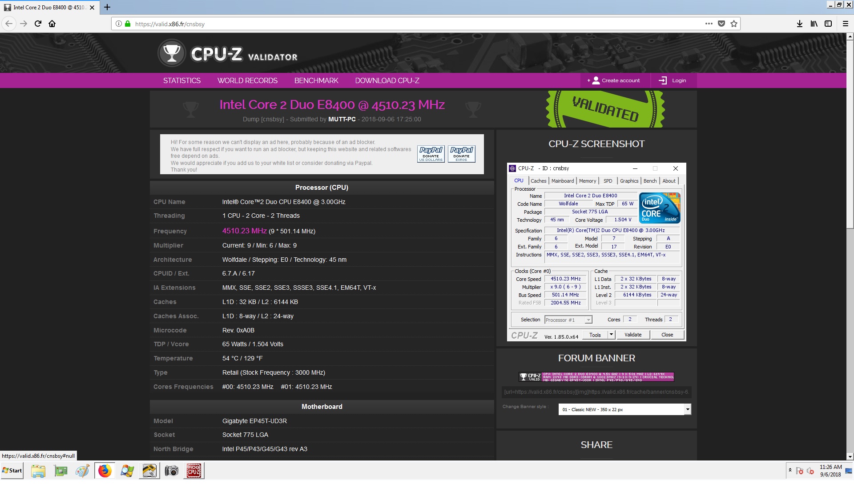Show site information icon in address bar
Screen dimensions: 854x504
pyautogui.click(x=119, y=24)
